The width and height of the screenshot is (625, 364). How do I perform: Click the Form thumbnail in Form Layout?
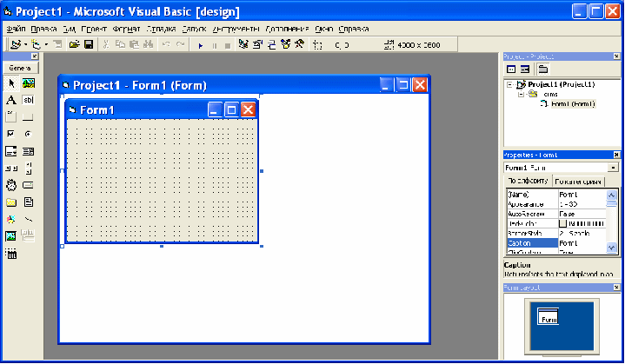coord(549,316)
